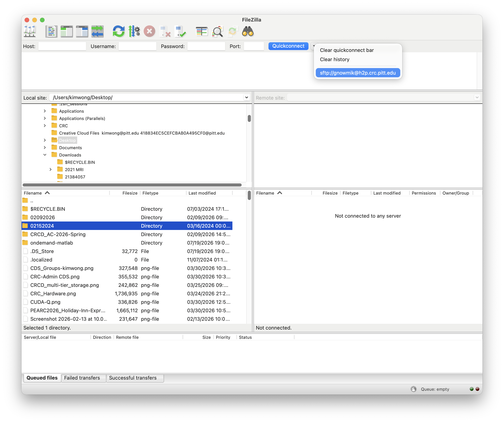The height and width of the screenshot is (423, 504).
Task: Toggle remote directory tree display
Action: [82, 32]
